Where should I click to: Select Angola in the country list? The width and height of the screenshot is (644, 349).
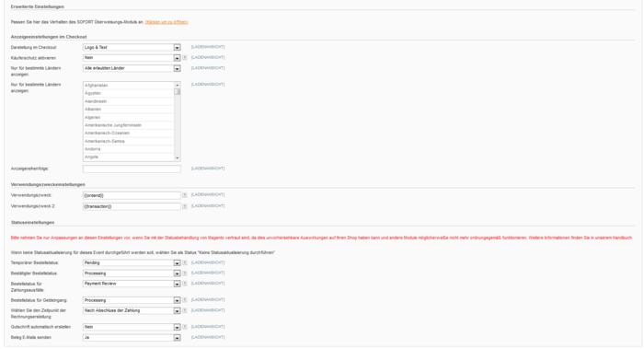pos(129,157)
